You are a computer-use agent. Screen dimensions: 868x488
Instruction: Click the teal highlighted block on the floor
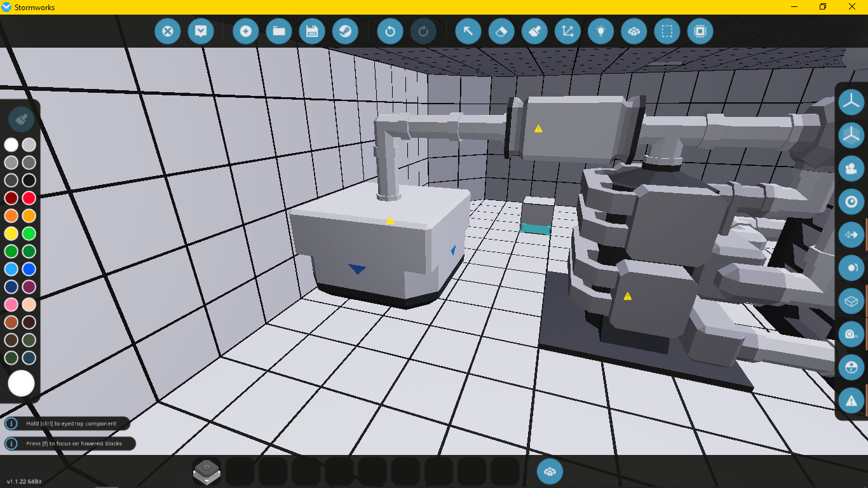[x=536, y=229]
